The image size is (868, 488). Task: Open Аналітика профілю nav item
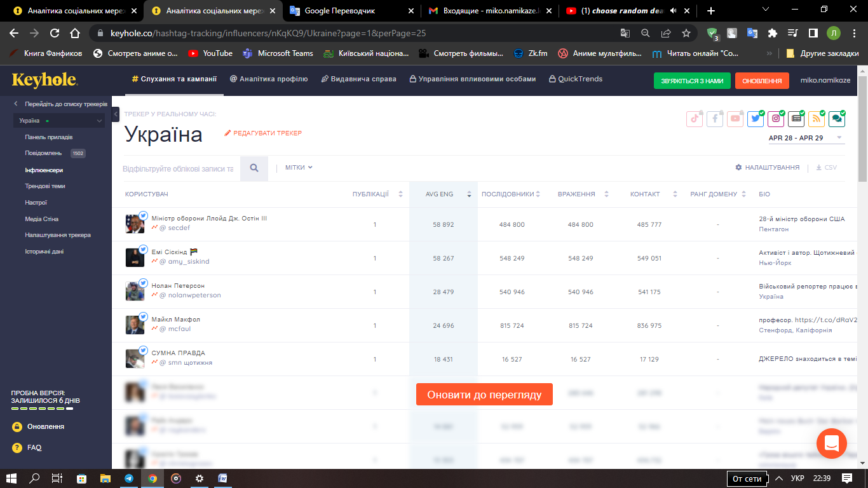tap(269, 79)
